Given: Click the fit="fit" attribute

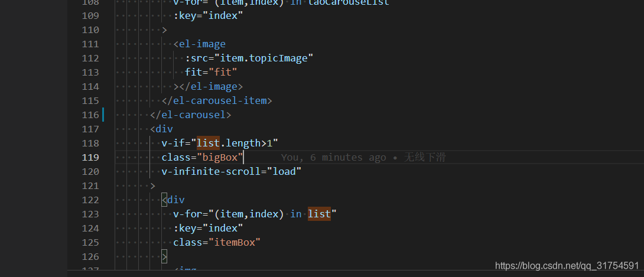Looking at the screenshot, I should pyautogui.click(x=210, y=72).
